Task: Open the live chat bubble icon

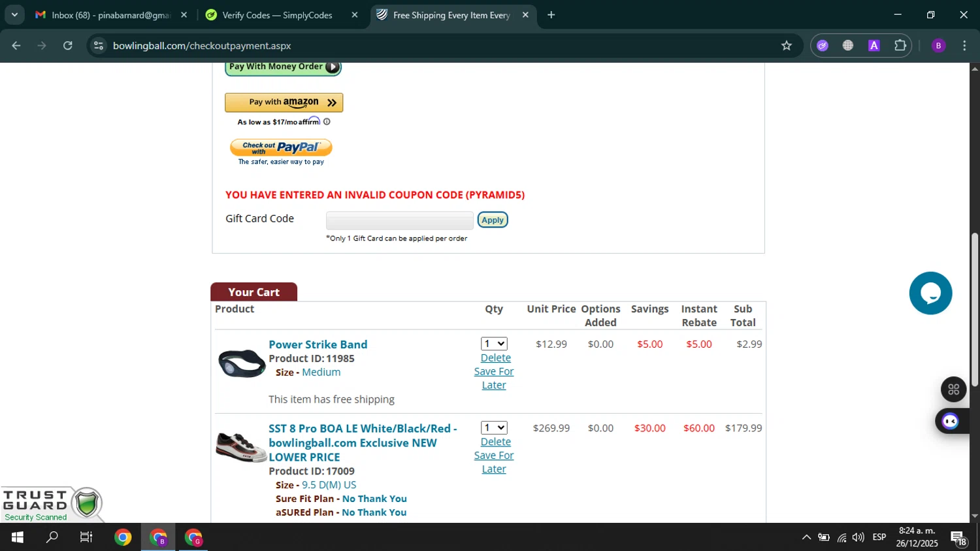Action: click(x=930, y=293)
